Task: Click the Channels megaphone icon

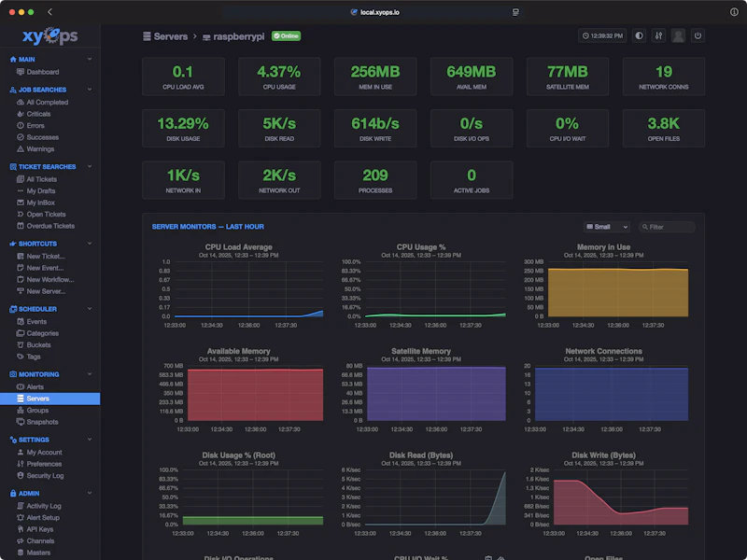Action: pos(20,541)
